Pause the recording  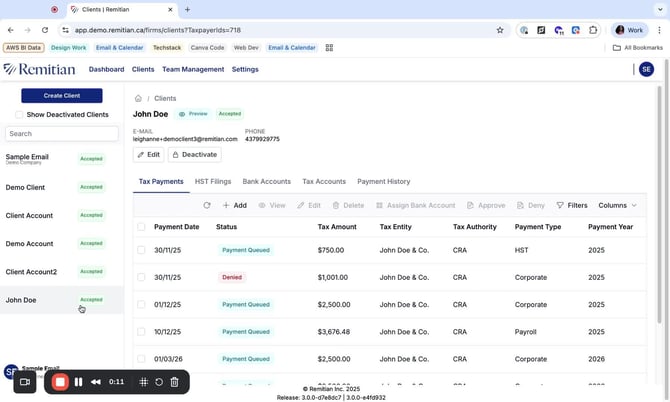point(78,382)
